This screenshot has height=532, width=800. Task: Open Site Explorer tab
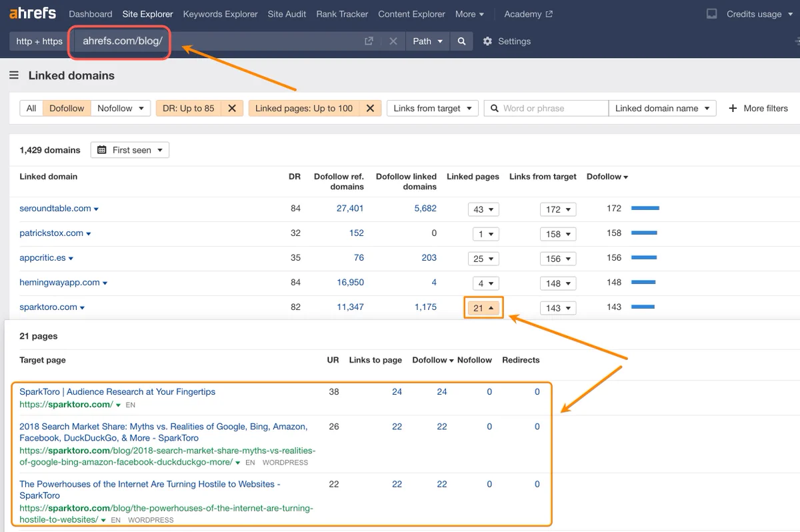(147, 13)
